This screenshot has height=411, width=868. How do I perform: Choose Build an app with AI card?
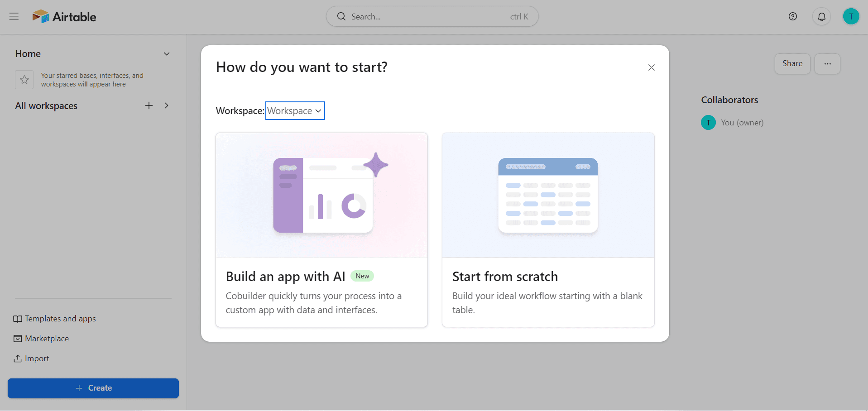[321, 230]
